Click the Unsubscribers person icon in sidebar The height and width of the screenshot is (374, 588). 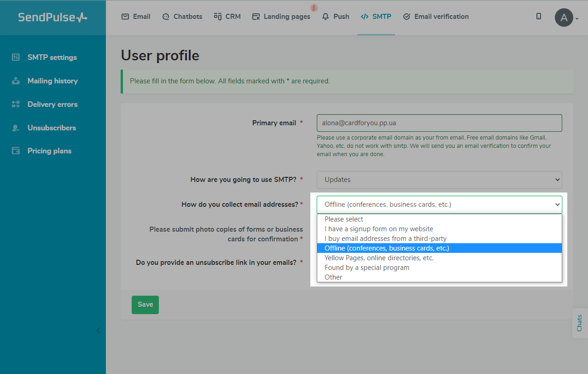[x=16, y=128]
